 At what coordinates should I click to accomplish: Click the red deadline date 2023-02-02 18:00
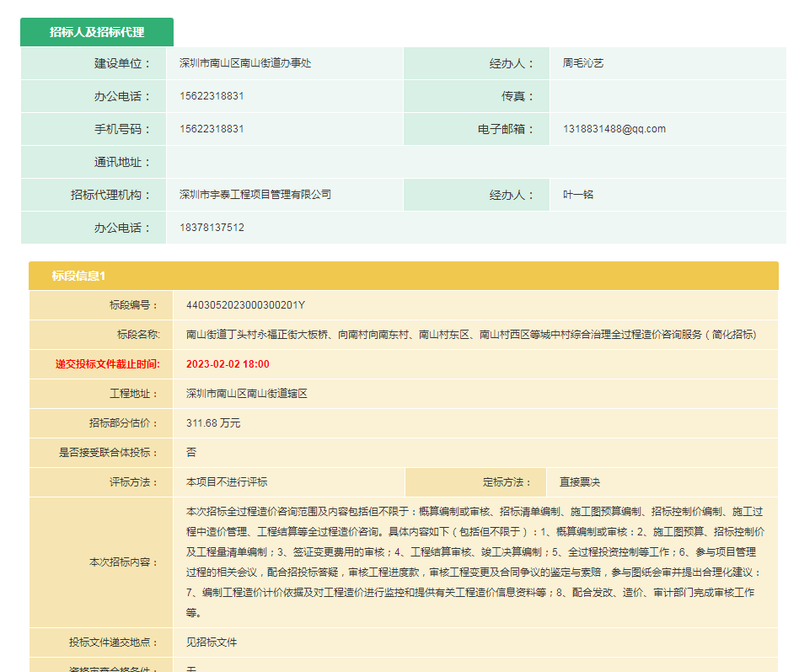tap(228, 364)
